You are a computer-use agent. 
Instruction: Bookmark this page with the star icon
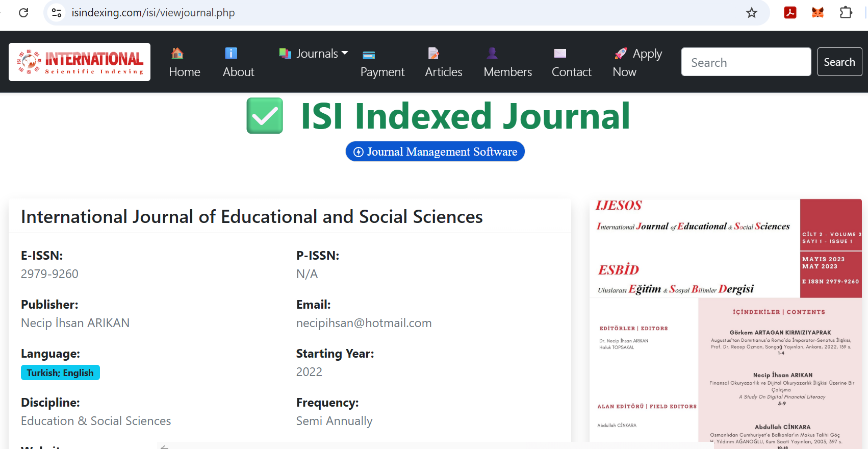pos(751,13)
